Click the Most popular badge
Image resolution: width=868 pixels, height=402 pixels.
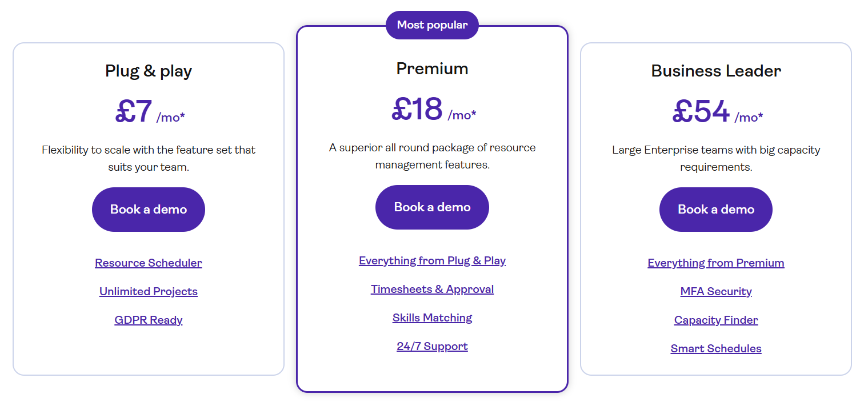[432, 25]
